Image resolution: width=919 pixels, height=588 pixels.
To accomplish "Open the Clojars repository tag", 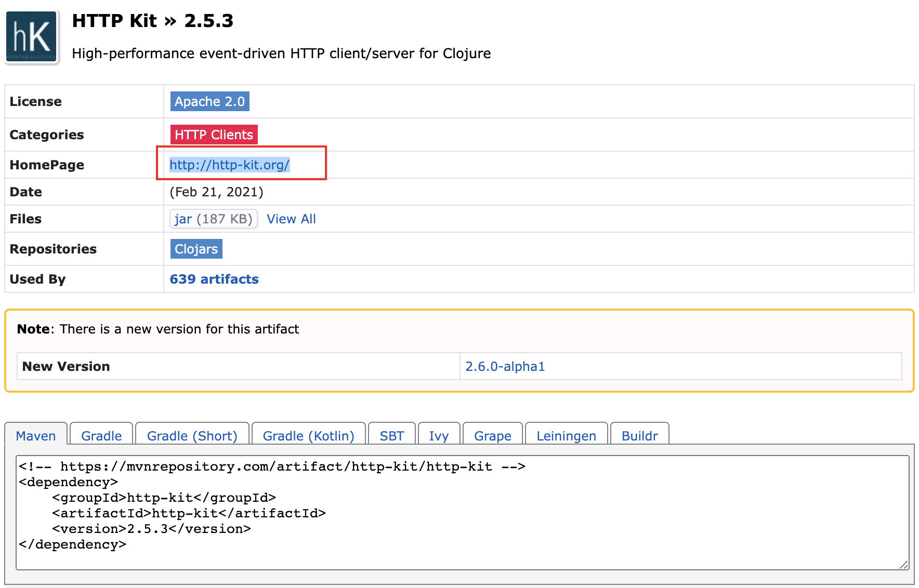I will [x=196, y=249].
